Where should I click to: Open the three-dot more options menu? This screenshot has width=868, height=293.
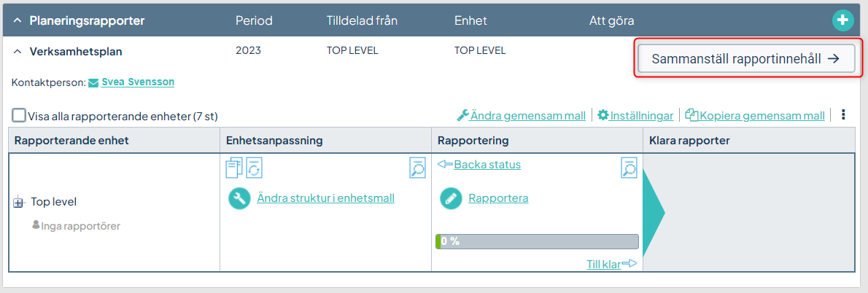pos(844,115)
